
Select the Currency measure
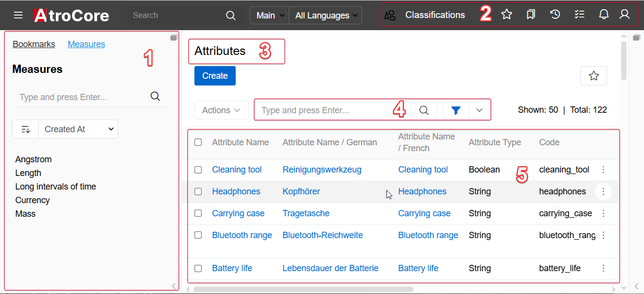[33, 200]
